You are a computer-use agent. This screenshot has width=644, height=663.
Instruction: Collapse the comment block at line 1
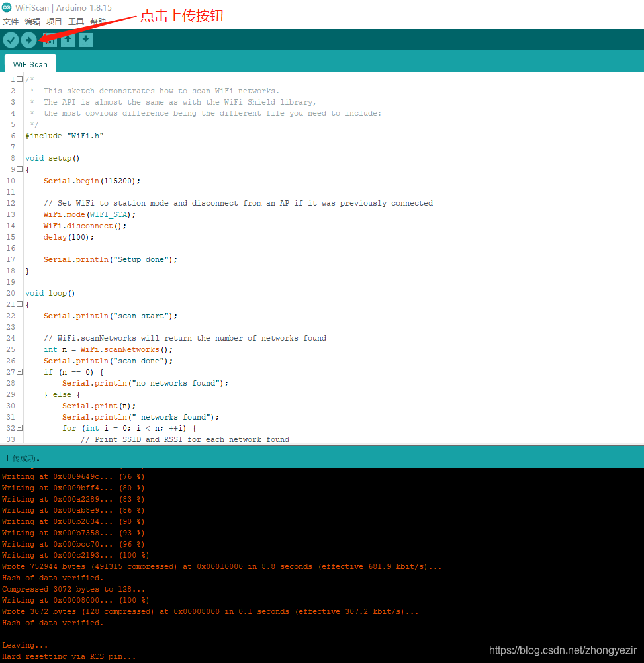(x=19, y=79)
